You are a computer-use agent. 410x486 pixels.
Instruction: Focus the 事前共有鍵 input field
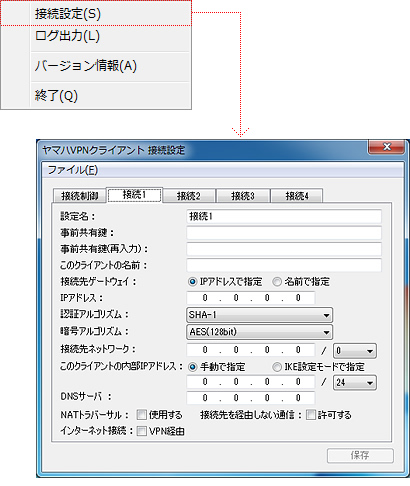click(x=284, y=233)
